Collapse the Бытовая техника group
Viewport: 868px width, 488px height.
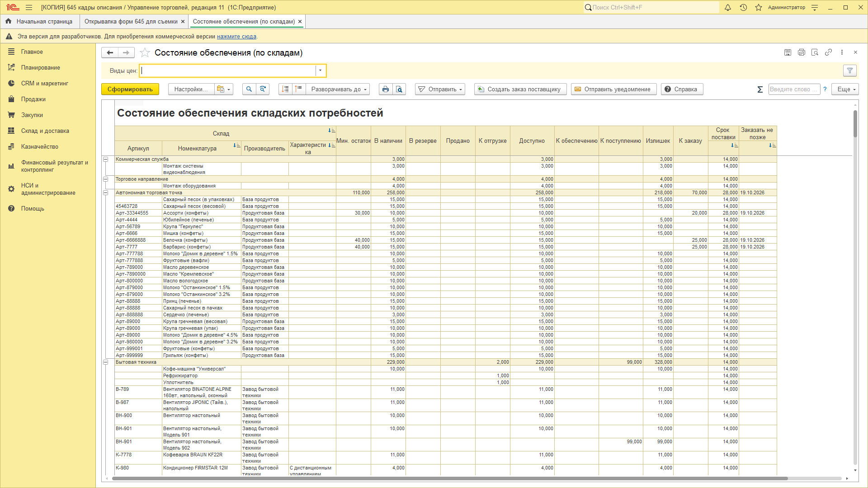pos(106,362)
